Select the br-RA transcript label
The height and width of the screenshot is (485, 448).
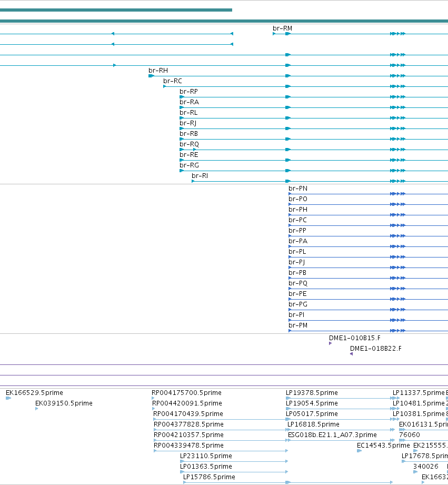189,102
